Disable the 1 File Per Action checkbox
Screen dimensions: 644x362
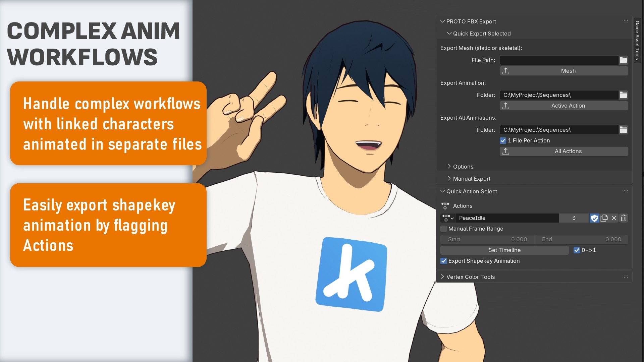[x=503, y=141]
